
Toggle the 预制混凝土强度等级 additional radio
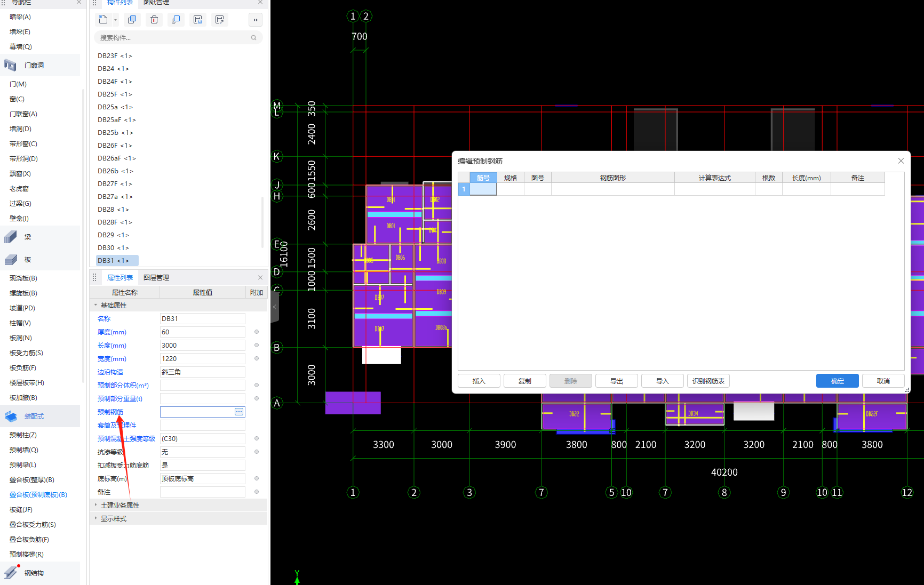257,438
